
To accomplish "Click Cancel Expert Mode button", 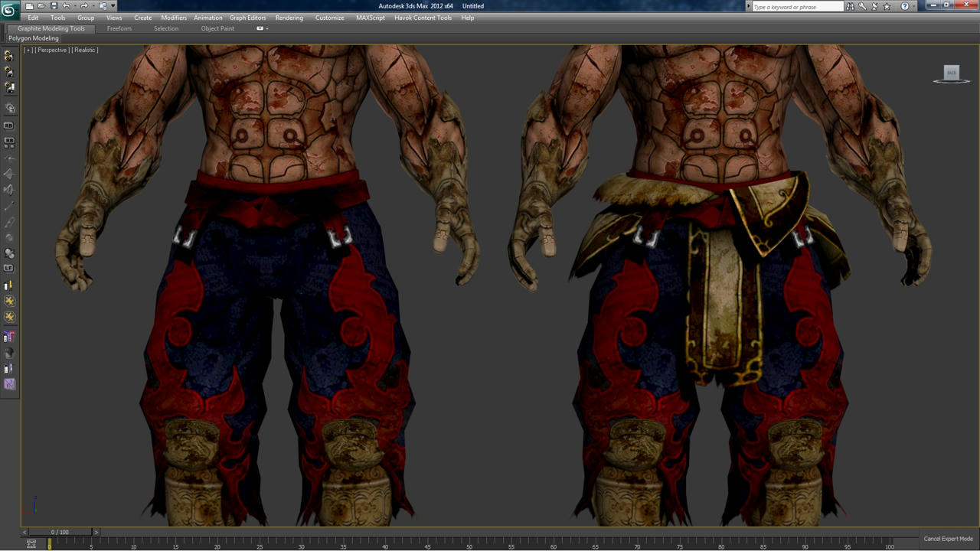I will tap(948, 539).
